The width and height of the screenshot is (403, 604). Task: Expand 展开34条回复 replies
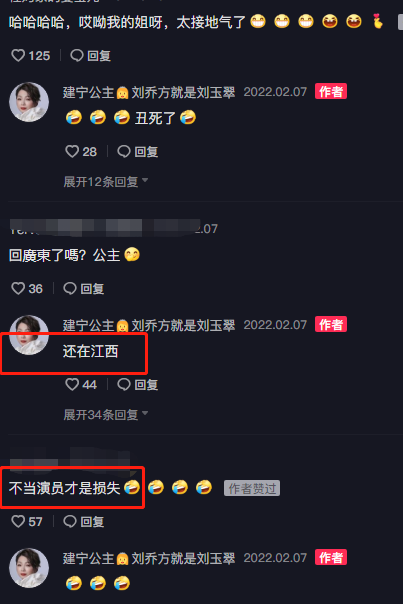pyautogui.click(x=106, y=414)
